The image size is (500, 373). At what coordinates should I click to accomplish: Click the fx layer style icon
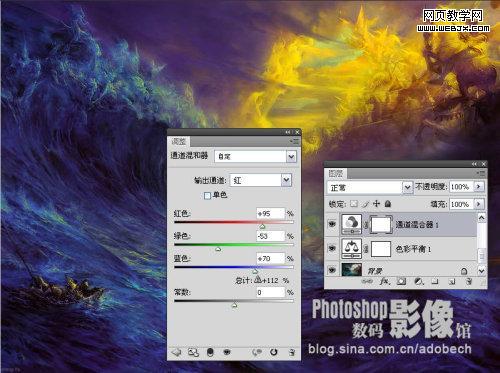pyautogui.click(x=384, y=282)
